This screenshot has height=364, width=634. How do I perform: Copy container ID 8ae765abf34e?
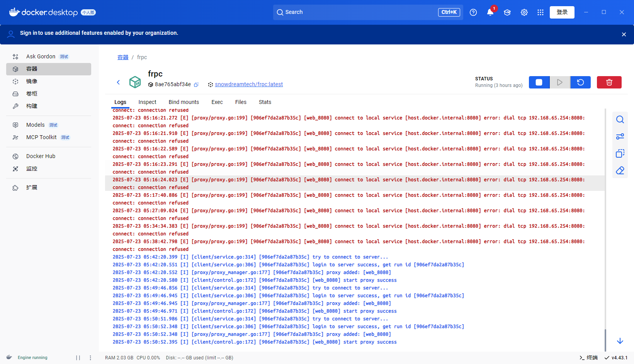point(196,85)
